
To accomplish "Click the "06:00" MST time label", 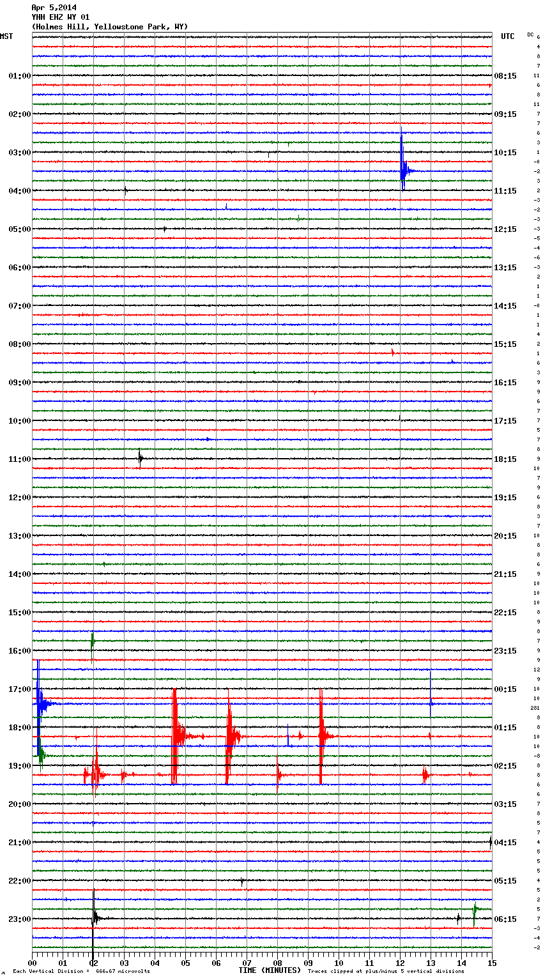I will tap(20, 268).
